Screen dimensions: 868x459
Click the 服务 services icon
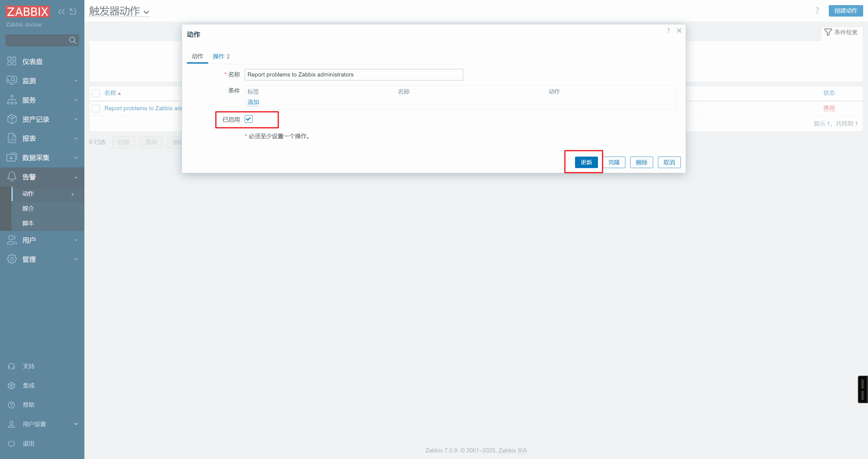(12, 100)
